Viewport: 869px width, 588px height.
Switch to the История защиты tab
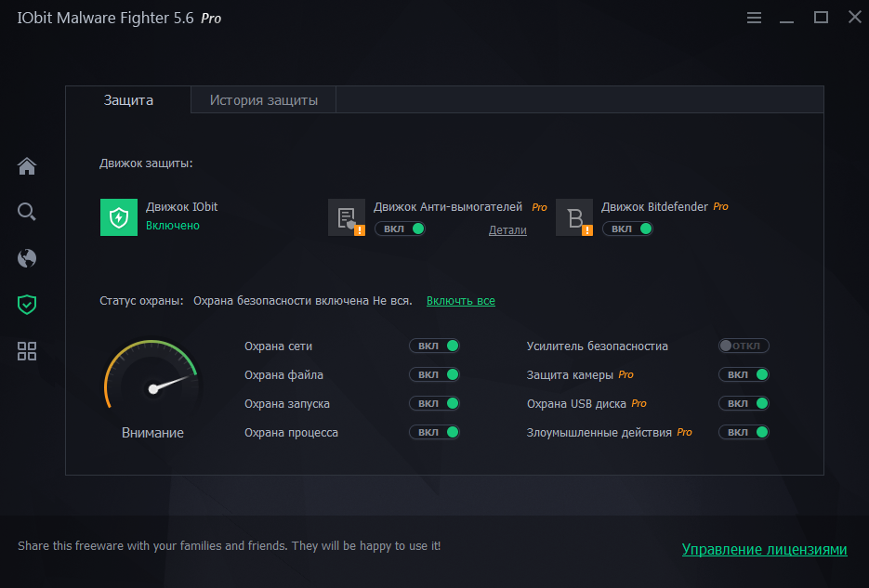click(x=263, y=100)
